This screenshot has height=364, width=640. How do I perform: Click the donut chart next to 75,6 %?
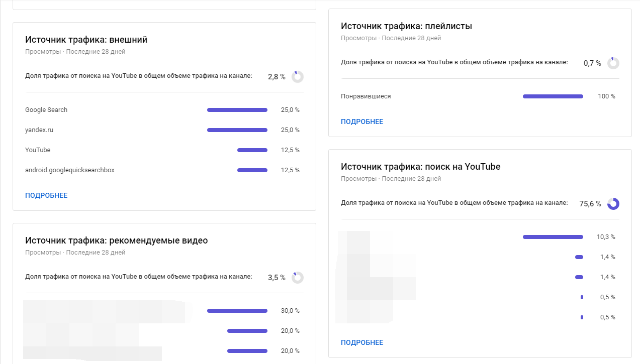[613, 203]
